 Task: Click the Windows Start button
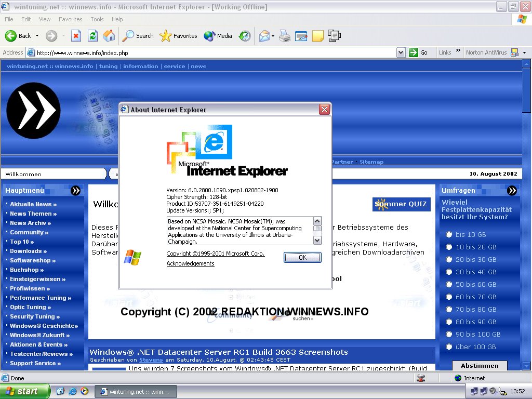[24, 391]
